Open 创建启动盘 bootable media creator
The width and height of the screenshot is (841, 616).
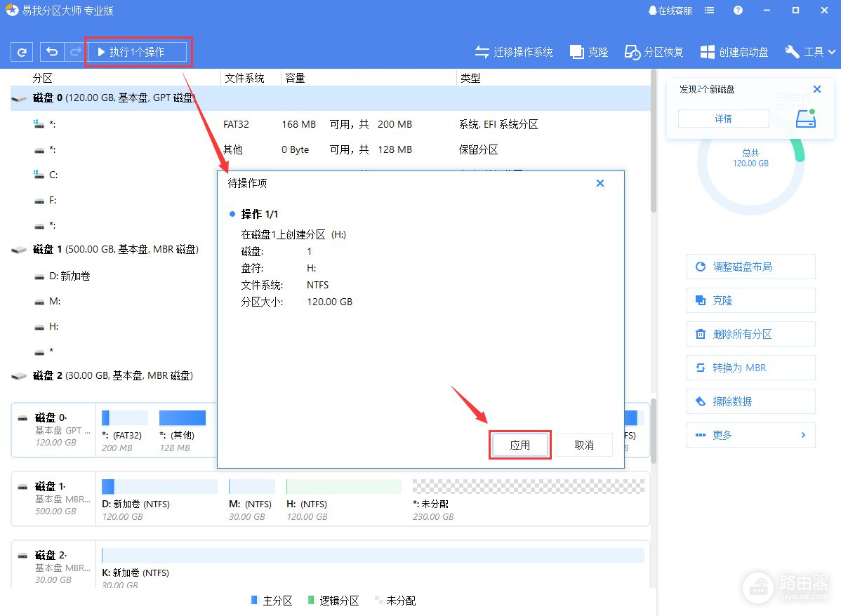click(x=734, y=52)
